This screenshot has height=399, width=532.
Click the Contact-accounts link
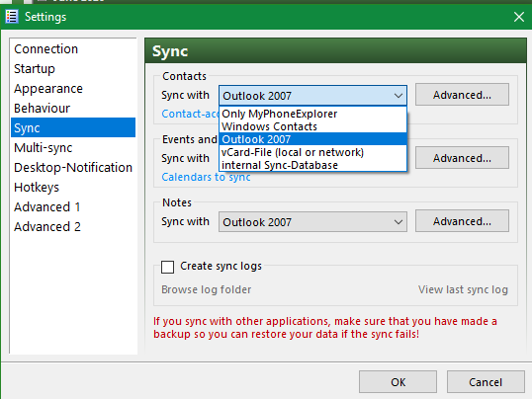tap(190, 114)
